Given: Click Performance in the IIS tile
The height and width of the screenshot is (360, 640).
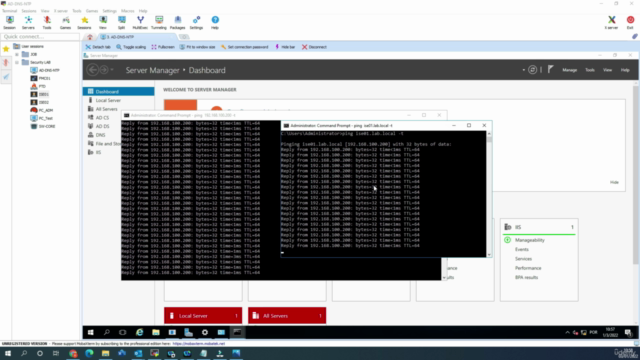Looking at the screenshot, I should [x=528, y=268].
